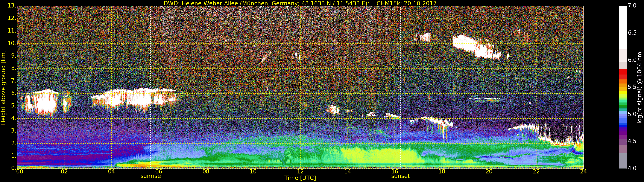Click the dotted sunrise marker line

click(150, 87)
